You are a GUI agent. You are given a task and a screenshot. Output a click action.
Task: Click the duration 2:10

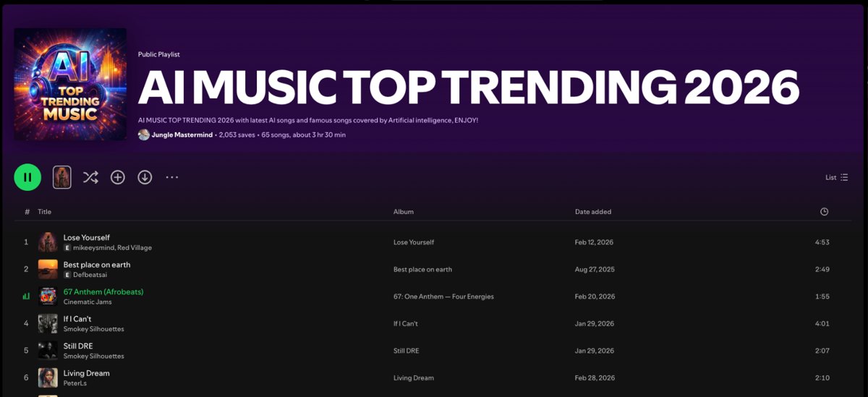pyautogui.click(x=822, y=378)
